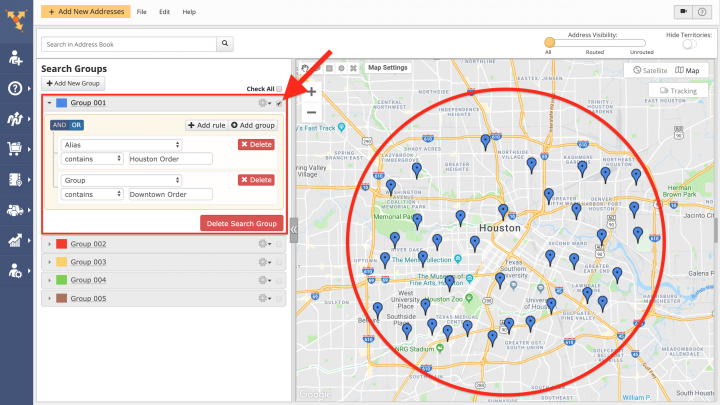Switch to Map view
The height and width of the screenshot is (405, 720).
click(x=687, y=70)
